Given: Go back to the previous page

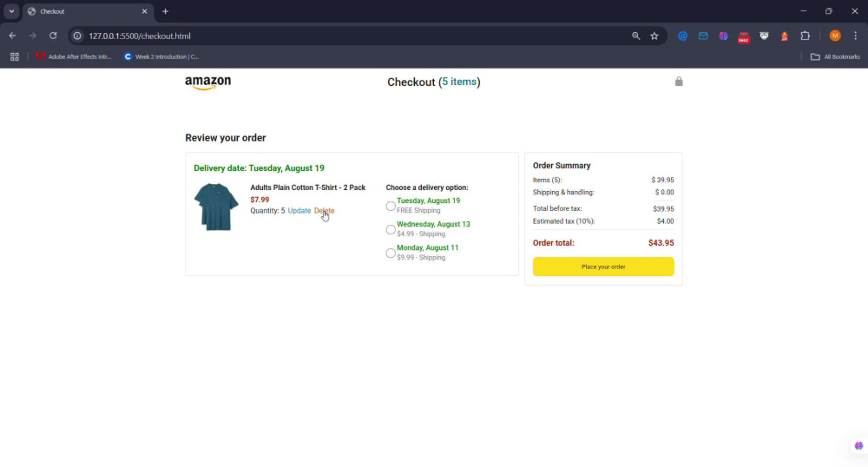Looking at the screenshot, I should tap(12, 36).
